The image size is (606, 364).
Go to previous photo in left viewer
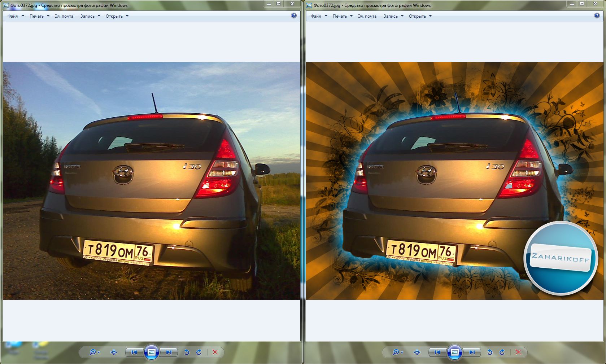pyautogui.click(x=134, y=352)
